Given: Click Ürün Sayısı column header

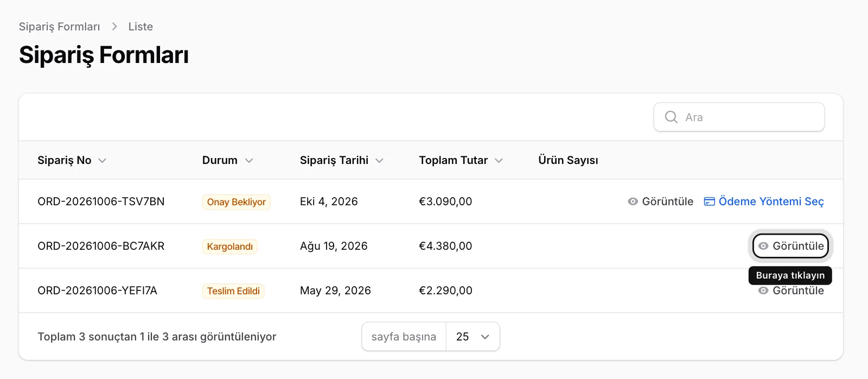Looking at the screenshot, I should pyautogui.click(x=568, y=160).
